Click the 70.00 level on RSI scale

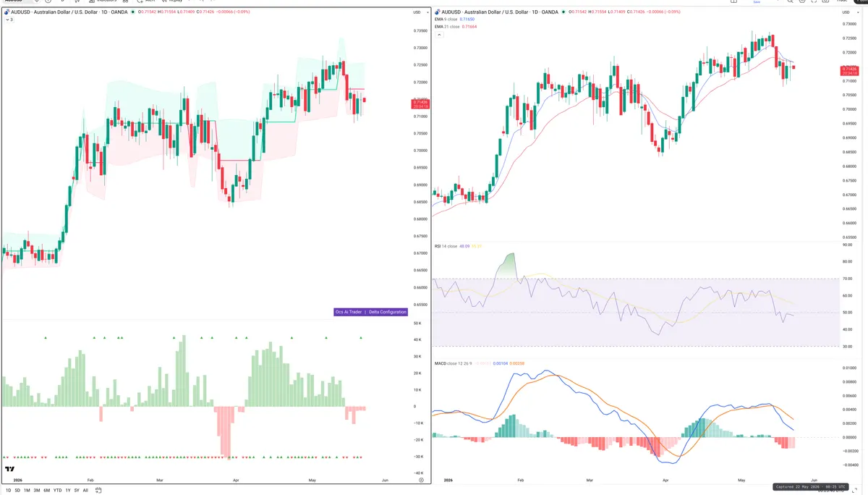tap(847, 279)
